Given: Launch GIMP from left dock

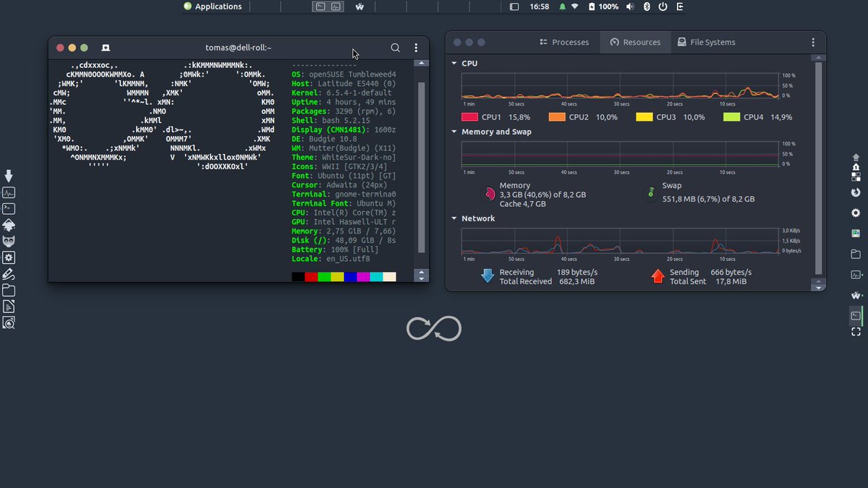Looking at the screenshot, I should point(9,241).
